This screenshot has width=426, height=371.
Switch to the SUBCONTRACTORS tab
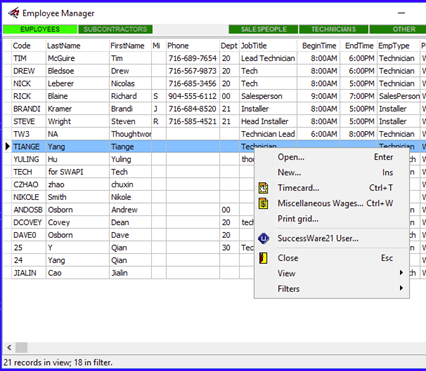(x=115, y=29)
